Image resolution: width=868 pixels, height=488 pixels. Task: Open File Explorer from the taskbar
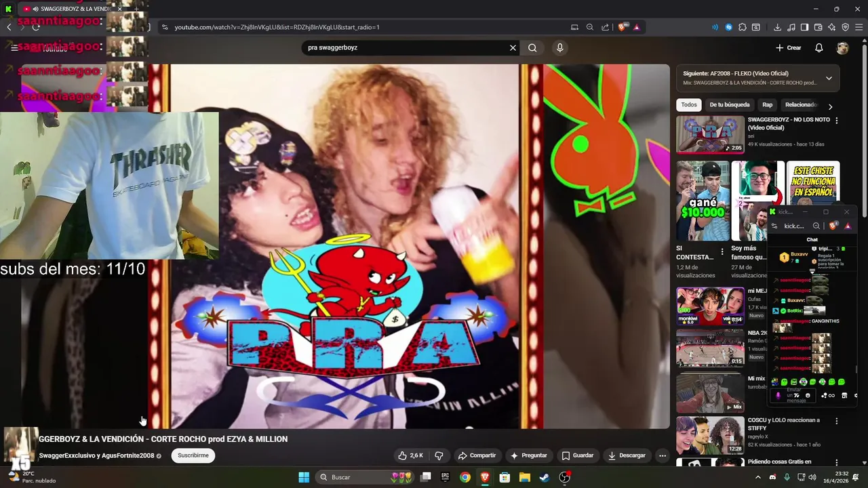tap(524, 477)
